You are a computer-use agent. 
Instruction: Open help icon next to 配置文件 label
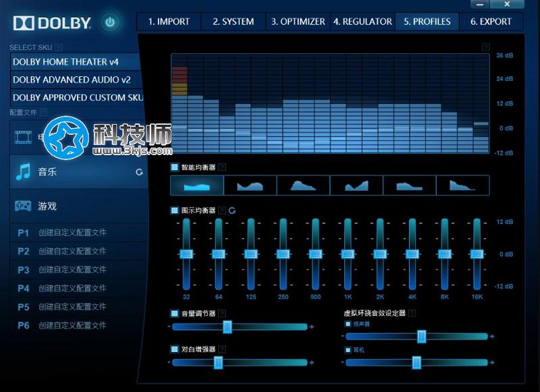point(43,112)
